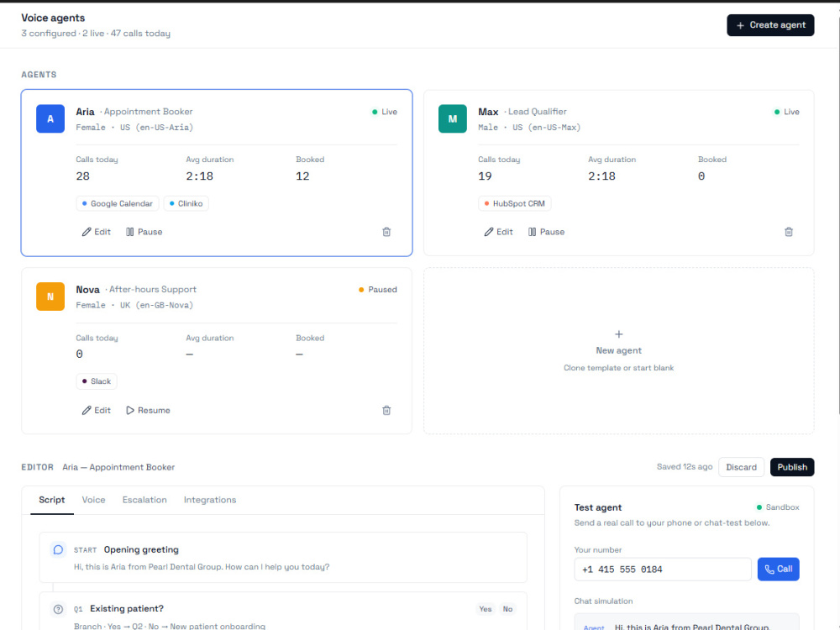This screenshot has height=630, width=840.
Task: Click the Existing patient question mark icon
Action: (59, 609)
